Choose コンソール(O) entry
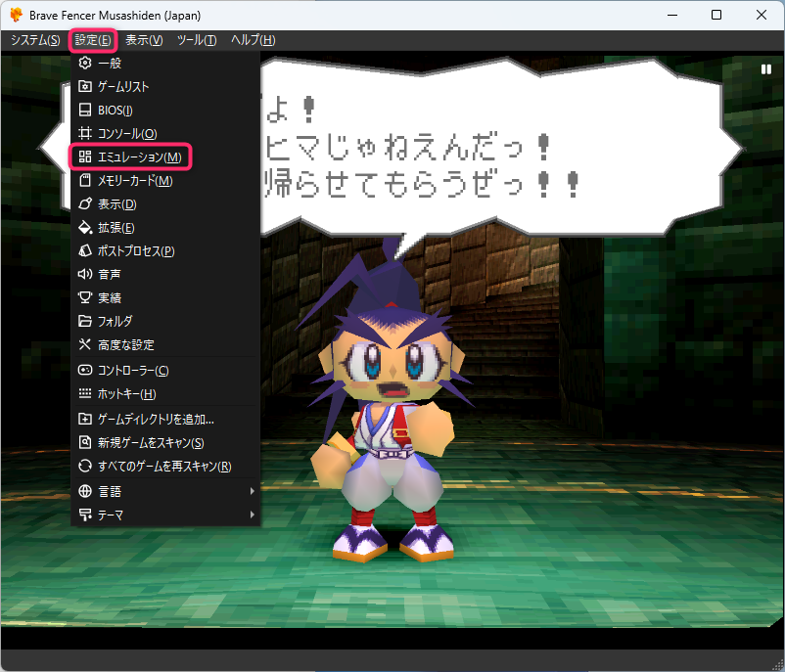 point(165,134)
